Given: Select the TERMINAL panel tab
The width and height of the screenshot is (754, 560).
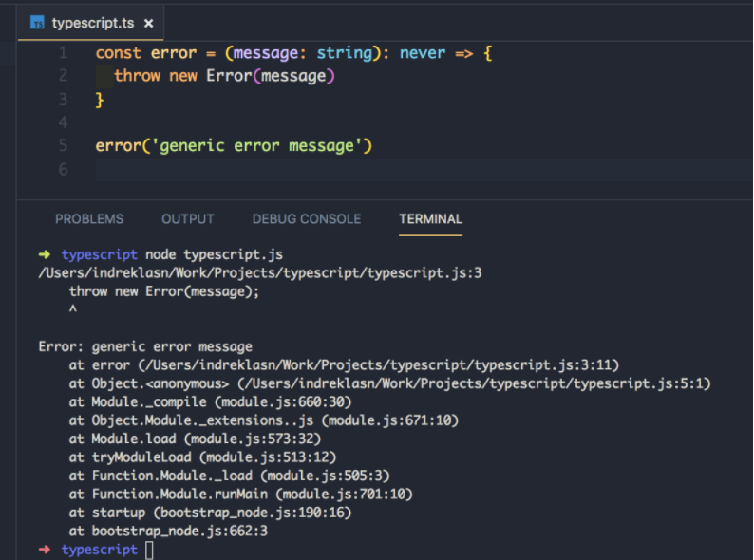Looking at the screenshot, I should [x=431, y=219].
